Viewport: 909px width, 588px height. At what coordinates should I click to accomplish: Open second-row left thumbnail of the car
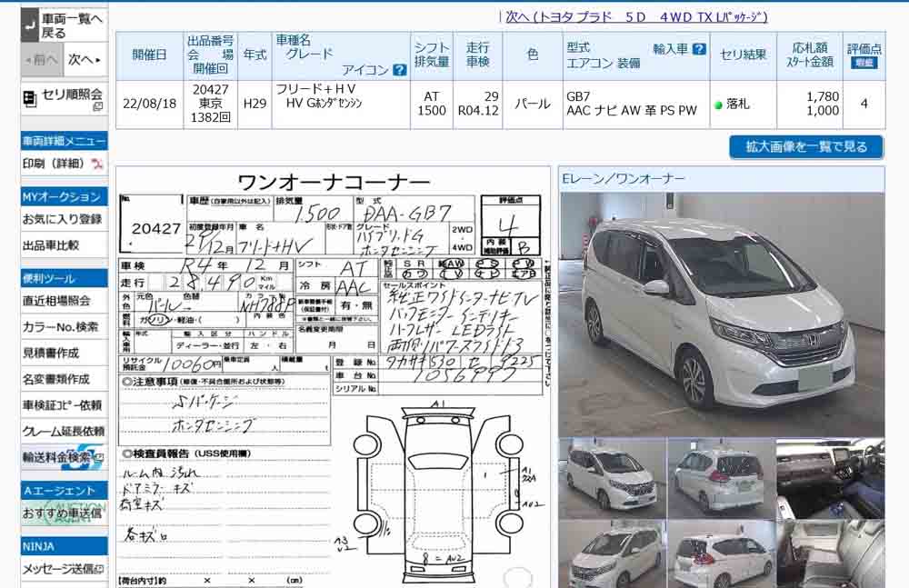612,553
